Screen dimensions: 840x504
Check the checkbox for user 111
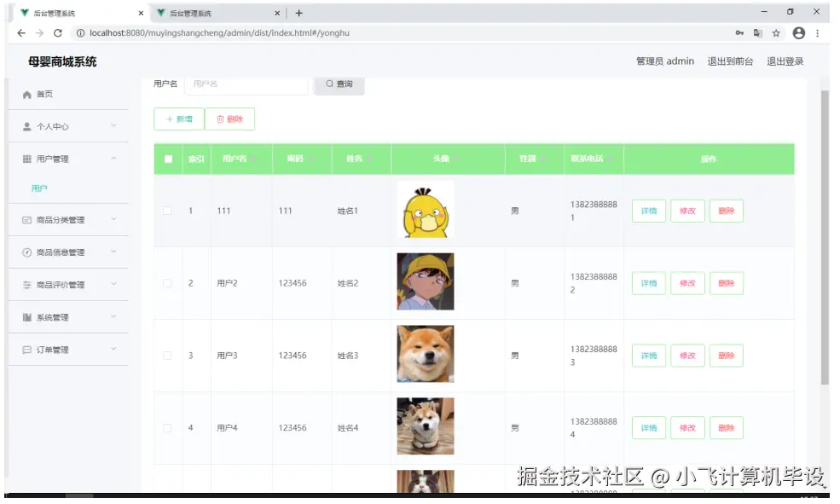[167, 211]
